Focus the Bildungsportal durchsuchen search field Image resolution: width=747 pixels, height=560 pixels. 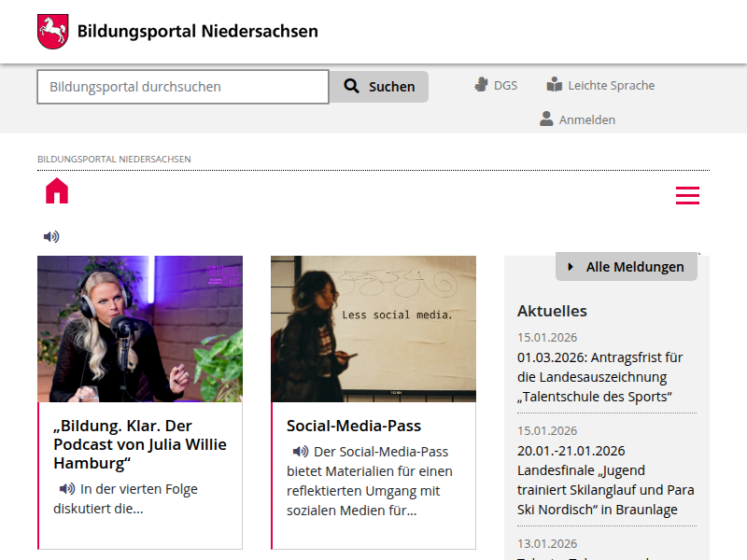click(x=183, y=87)
